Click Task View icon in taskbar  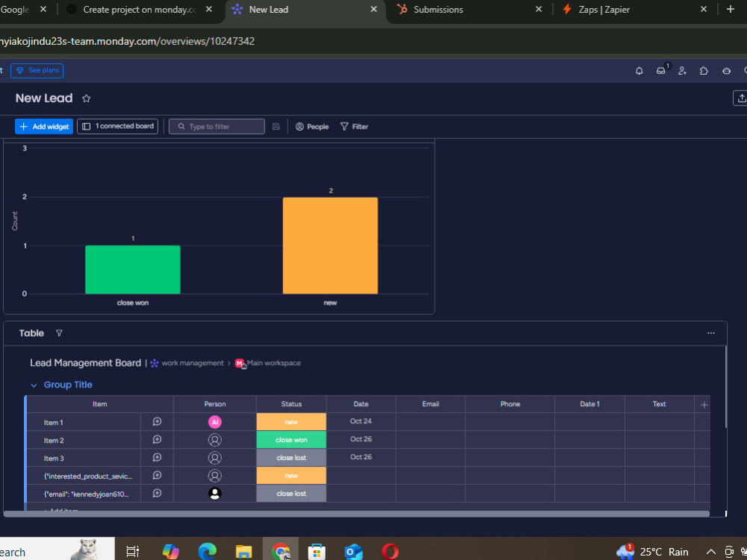pos(132,552)
